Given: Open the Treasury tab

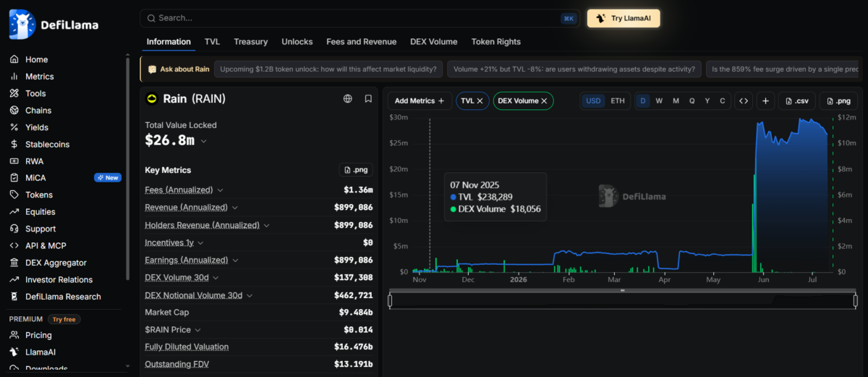Looking at the screenshot, I should [251, 42].
